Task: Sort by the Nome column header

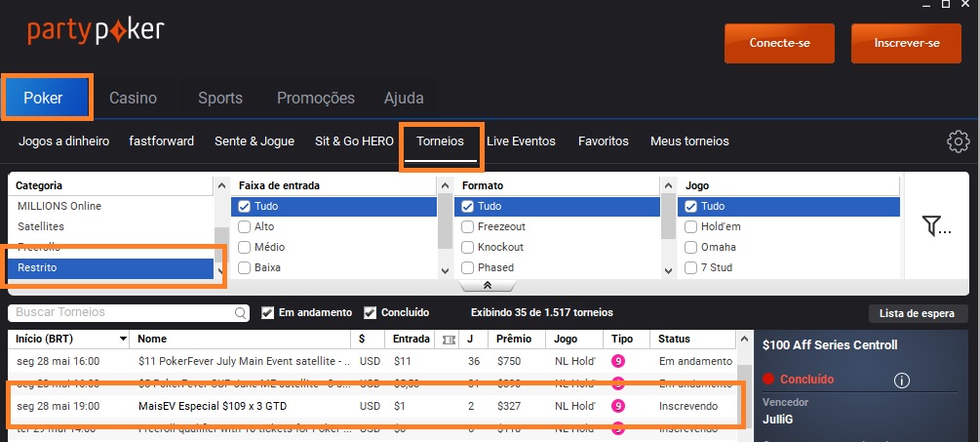Action: click(240, 339)
